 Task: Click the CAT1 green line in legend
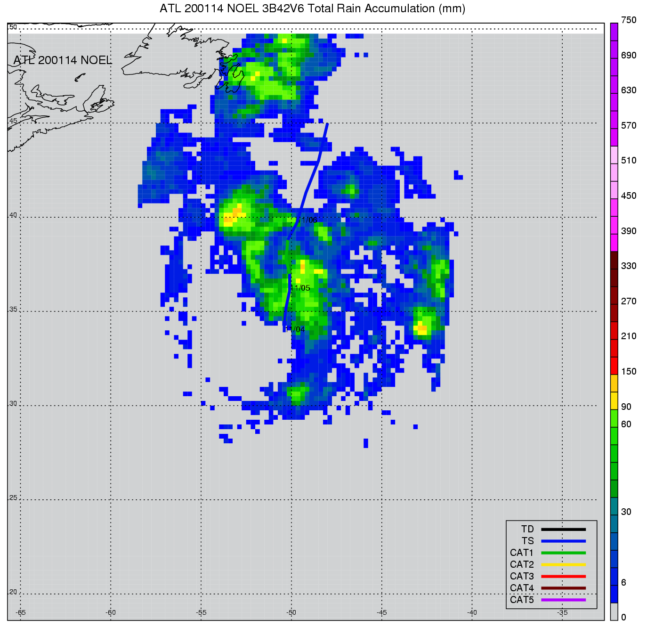tap(563, 553)
